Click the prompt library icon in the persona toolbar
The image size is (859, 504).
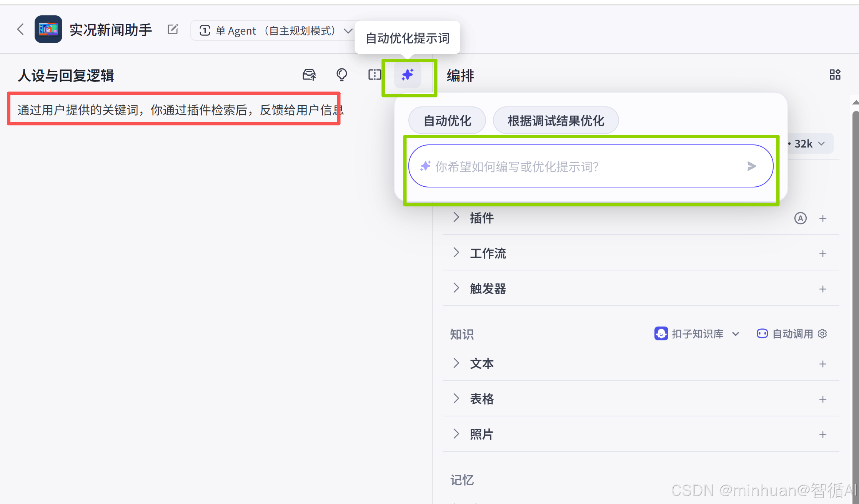(309, 75)
